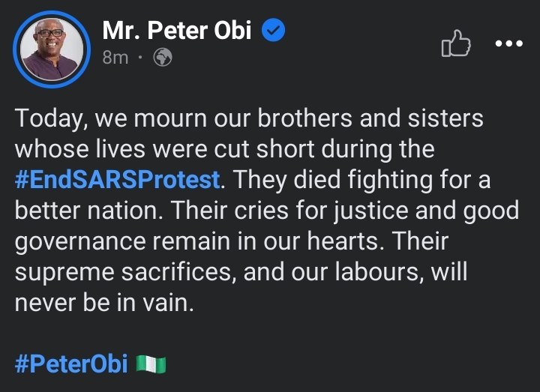
Task: Click the 8m post timestamp
Action: (115, 57)
